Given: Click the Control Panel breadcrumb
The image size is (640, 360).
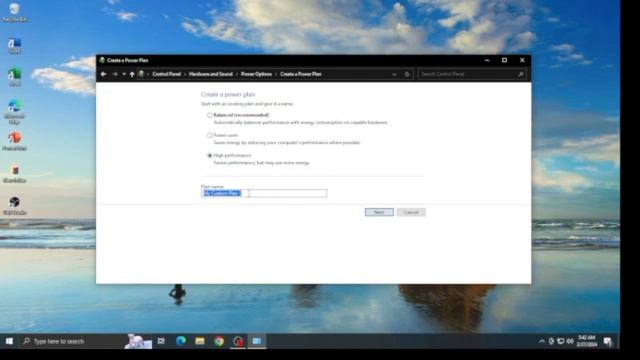Looking at the screenshot, I should (x=167, y=74).
